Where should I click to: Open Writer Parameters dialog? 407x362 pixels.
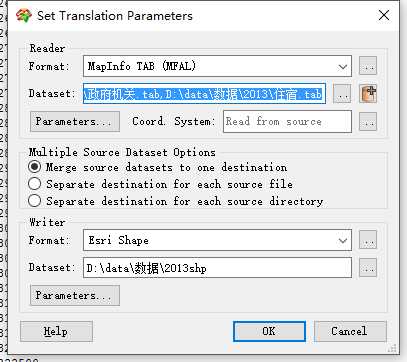point(75,295)
